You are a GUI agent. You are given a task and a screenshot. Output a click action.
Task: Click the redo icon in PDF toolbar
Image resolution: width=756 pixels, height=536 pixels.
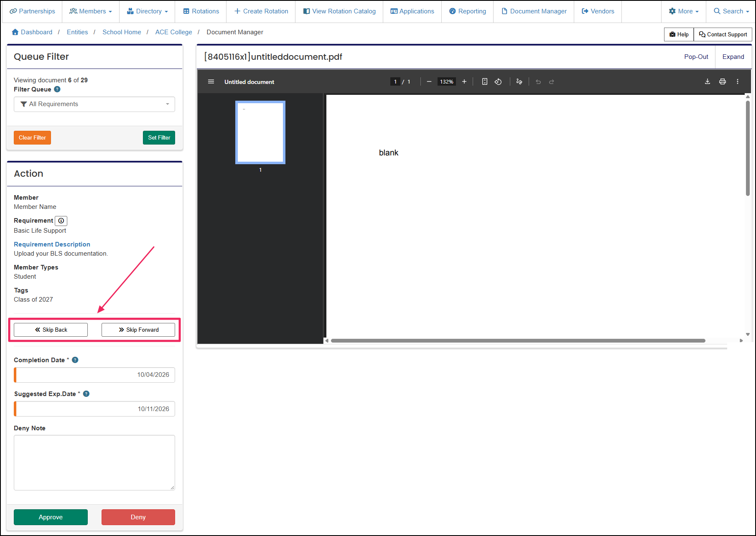tap(552, 82)
